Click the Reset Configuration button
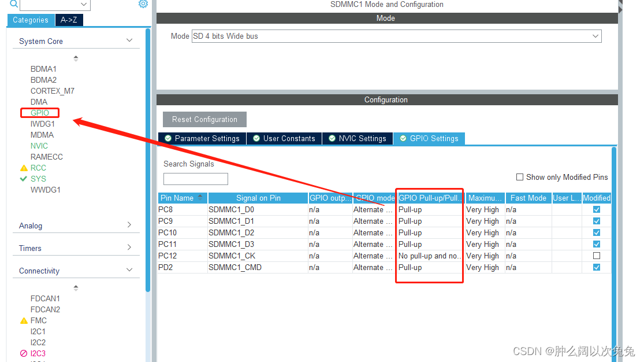644x362 pixels. (204, 119)
